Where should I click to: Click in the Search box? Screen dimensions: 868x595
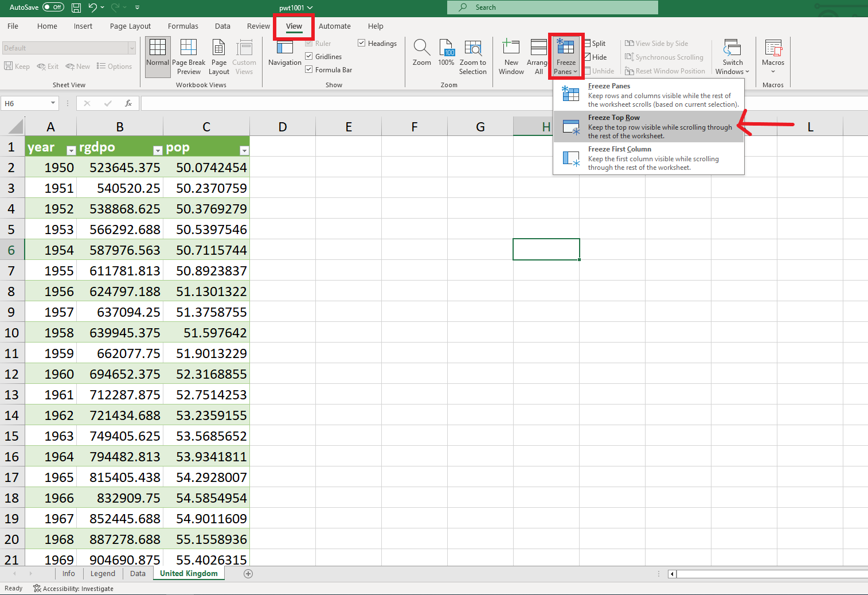tap(552, 7)
